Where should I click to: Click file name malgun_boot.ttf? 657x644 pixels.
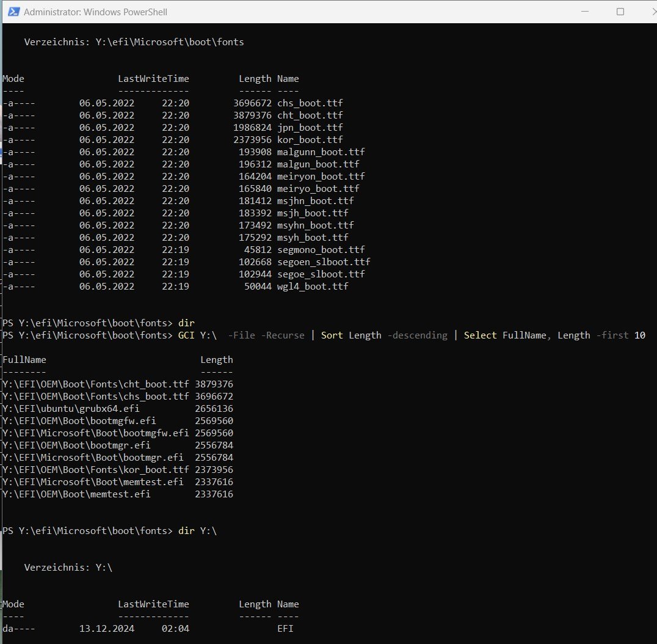[318, 164]
